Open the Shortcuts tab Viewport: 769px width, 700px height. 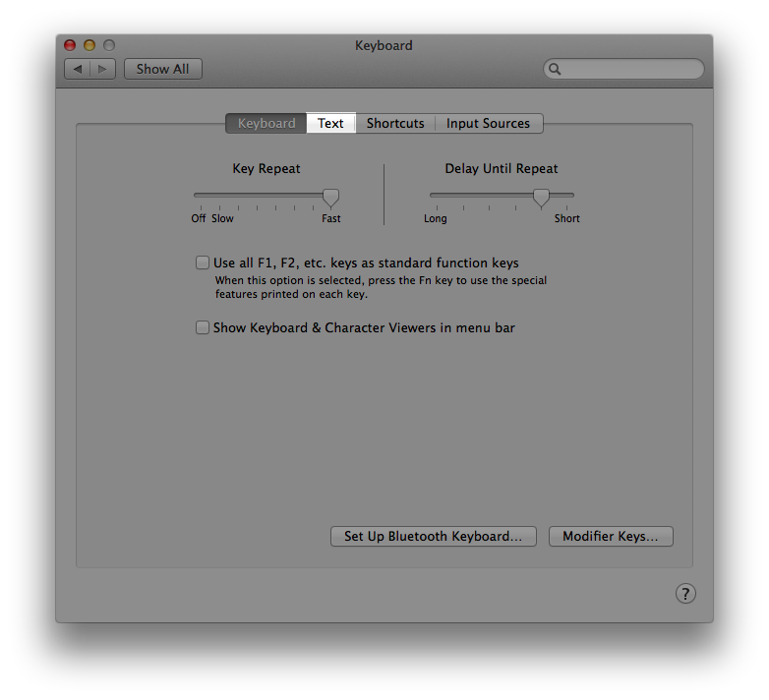[395, 123]
